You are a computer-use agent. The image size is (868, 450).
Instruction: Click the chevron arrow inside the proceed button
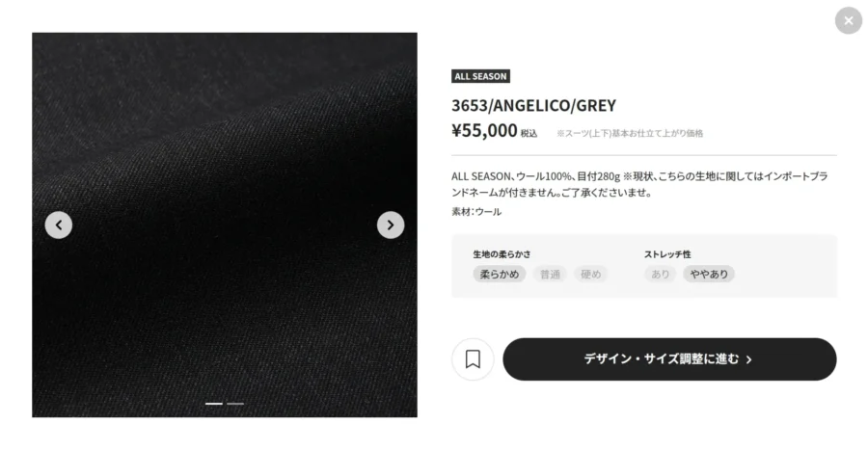[x=749, y=359]
